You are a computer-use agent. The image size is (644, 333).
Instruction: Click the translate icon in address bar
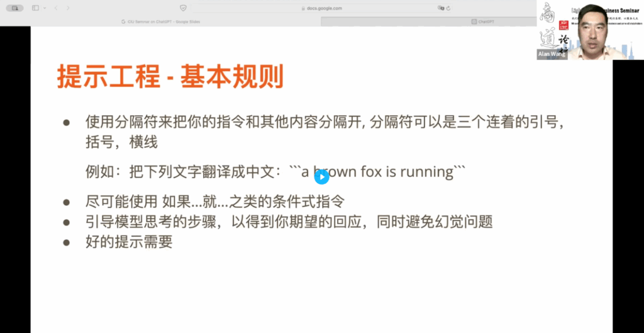click(x=441, y=8)
